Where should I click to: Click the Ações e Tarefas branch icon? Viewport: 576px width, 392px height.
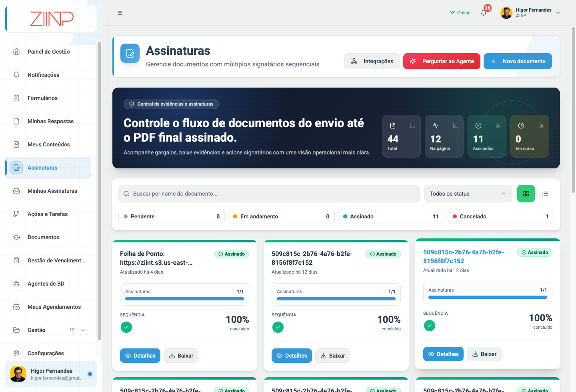(x=16, y=214)
